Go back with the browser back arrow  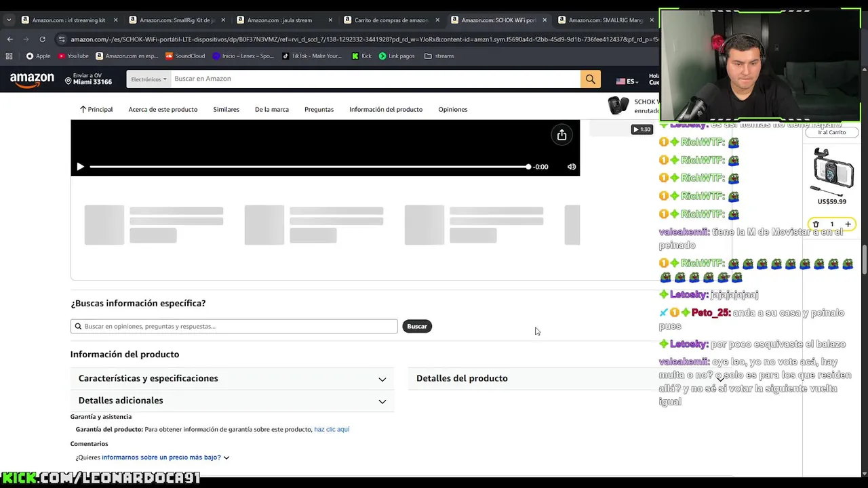pyautogui.click(x=10, y=39)
